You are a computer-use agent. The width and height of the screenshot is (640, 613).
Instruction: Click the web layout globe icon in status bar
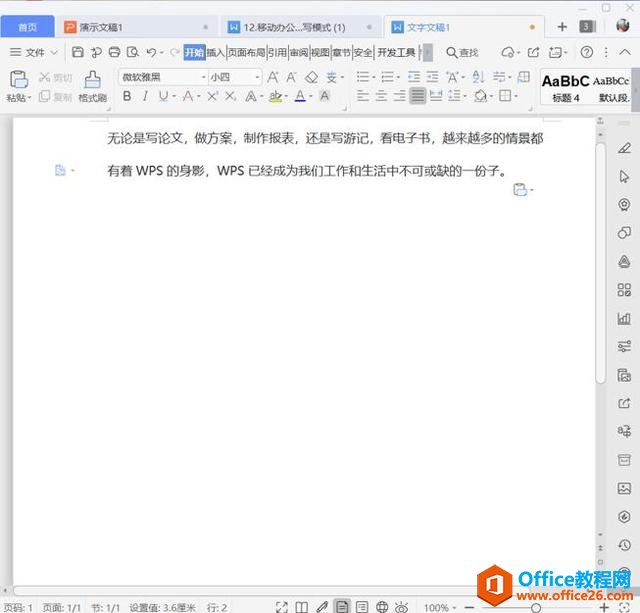(381, 606)
